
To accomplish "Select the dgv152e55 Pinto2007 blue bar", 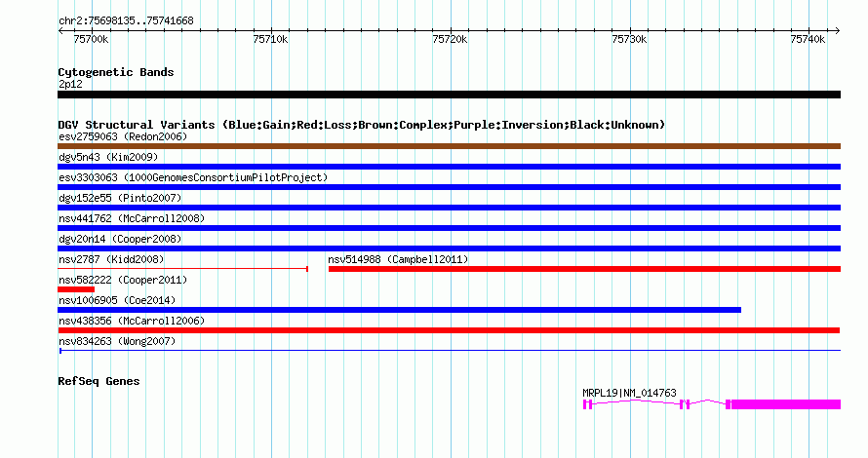I will [x=449, y=208].
